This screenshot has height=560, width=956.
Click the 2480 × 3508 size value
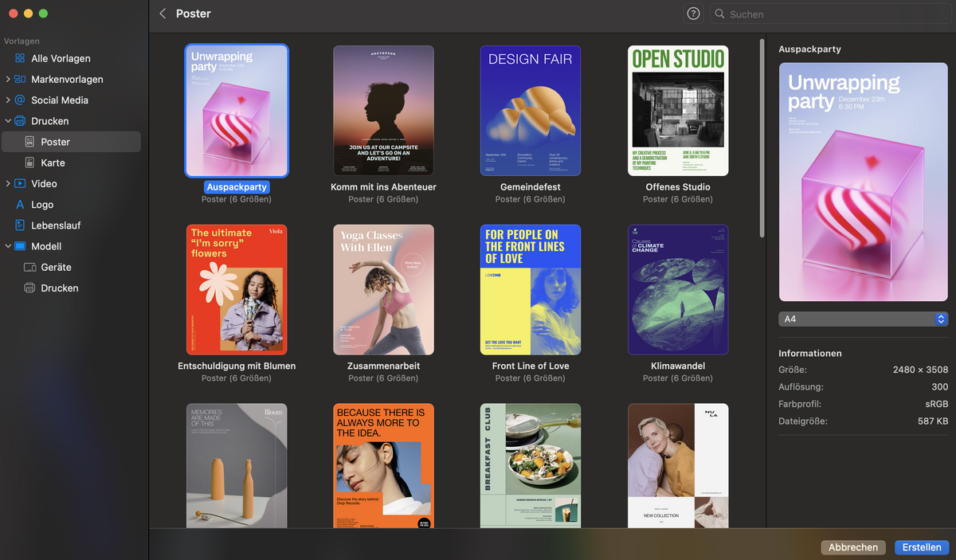pos(920,370)
